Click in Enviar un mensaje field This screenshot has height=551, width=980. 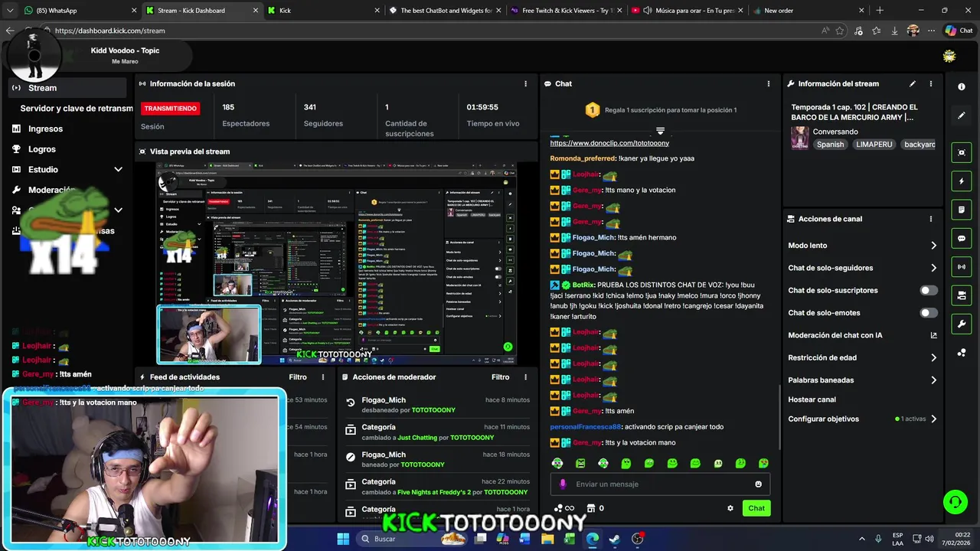[658, 484]
